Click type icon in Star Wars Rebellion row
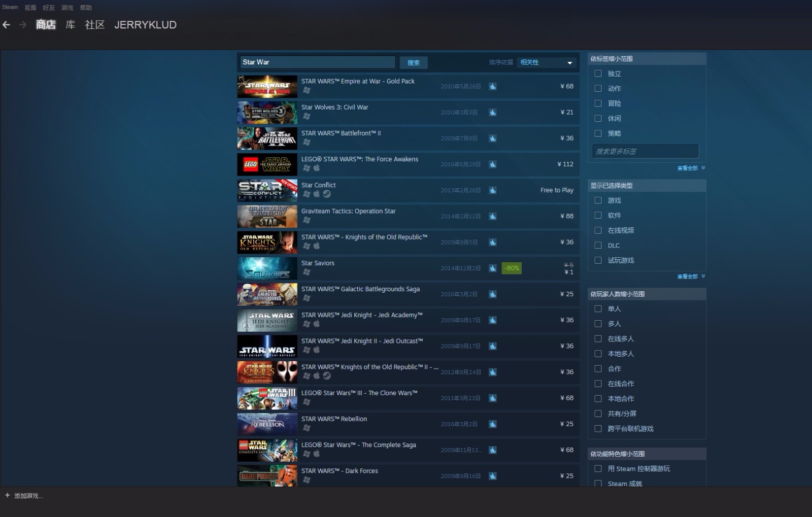This screenshot has width=812, height=517. [x=492, y=424]
